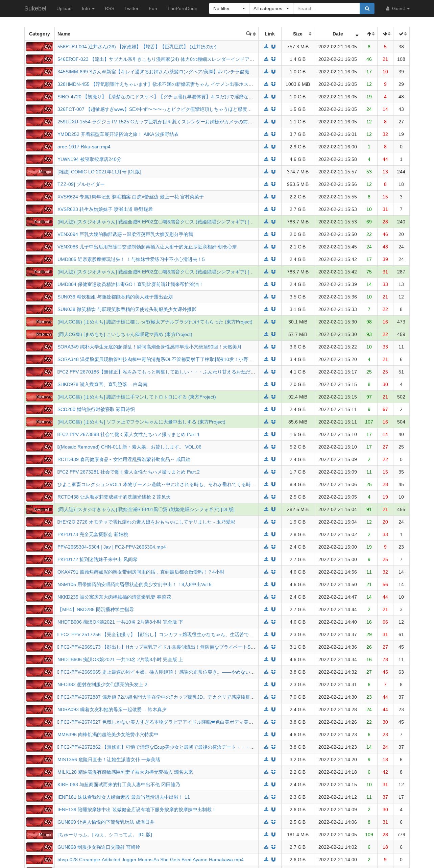Image resolution: width=434 pixels, height=868 pixels.
Task: Open the Twitter nav link
Action: click(131, 8)
